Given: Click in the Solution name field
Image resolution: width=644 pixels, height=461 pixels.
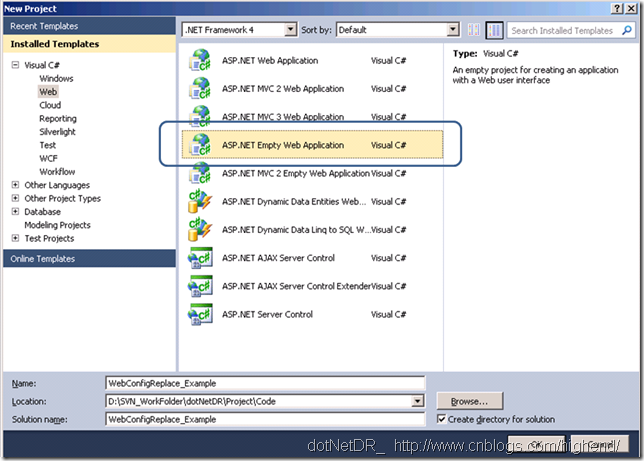Looking at the screenshot, I should (x=265, y=419).
